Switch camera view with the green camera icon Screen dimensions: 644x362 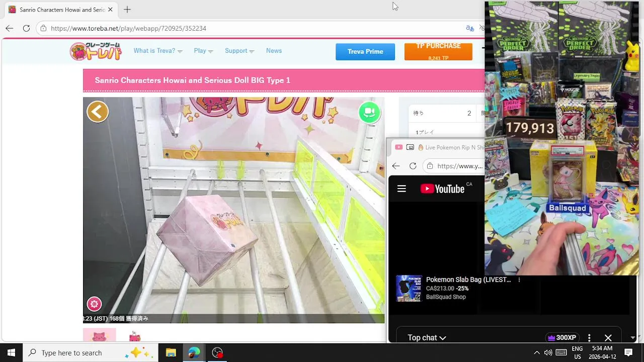coord(369,112)
